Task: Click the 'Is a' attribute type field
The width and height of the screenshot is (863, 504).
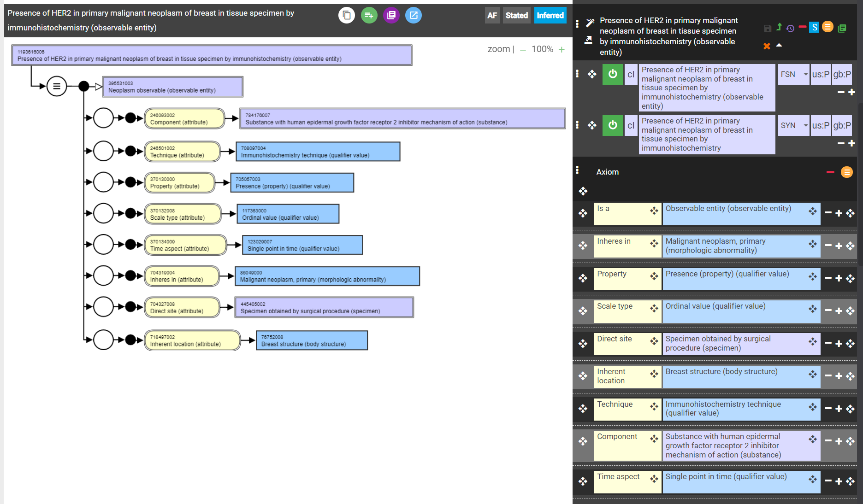Action: coord(627,214)
